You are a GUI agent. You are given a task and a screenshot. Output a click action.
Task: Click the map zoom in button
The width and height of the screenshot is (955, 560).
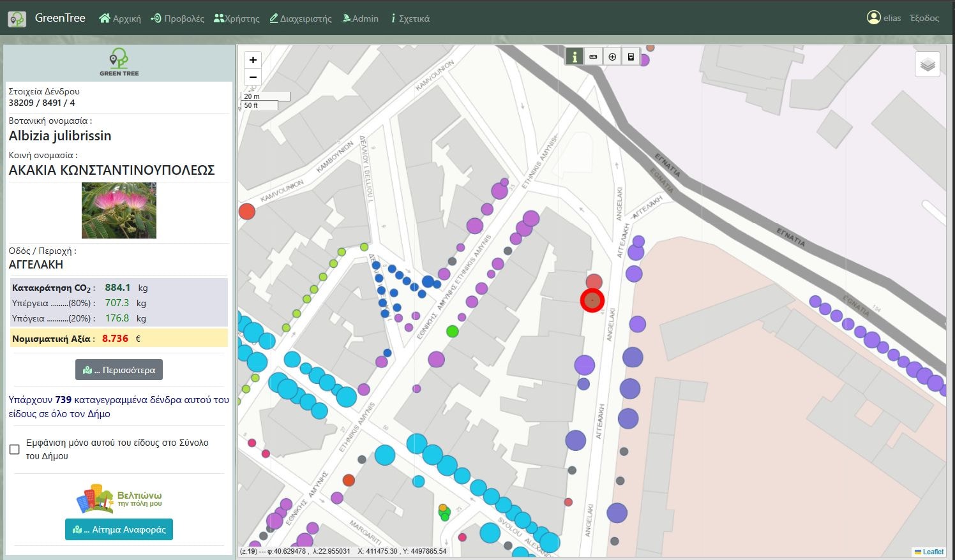pos(253,59)
